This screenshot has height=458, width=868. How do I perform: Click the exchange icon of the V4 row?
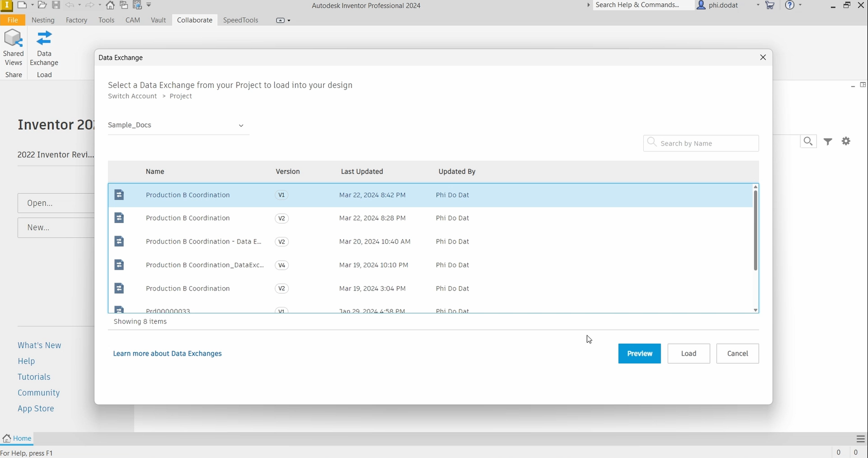(x=119, y=265)
